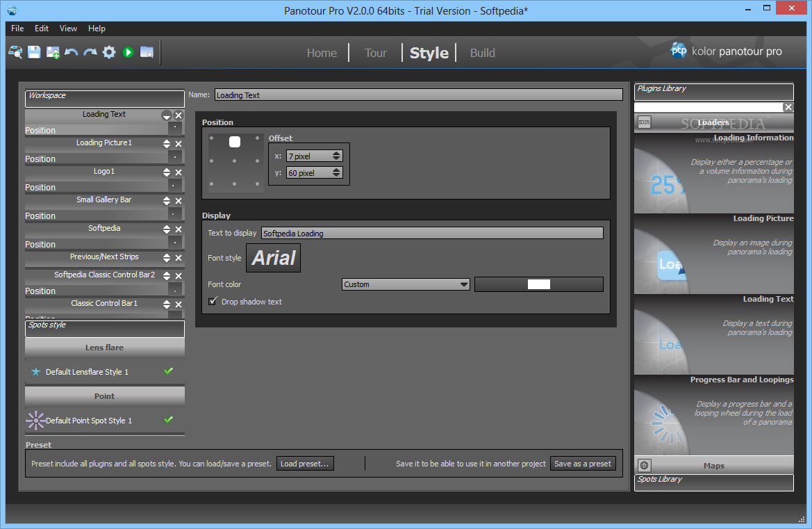Open the Help menu
Viewport: 812px width, 529px height.
tap(97, 29)
